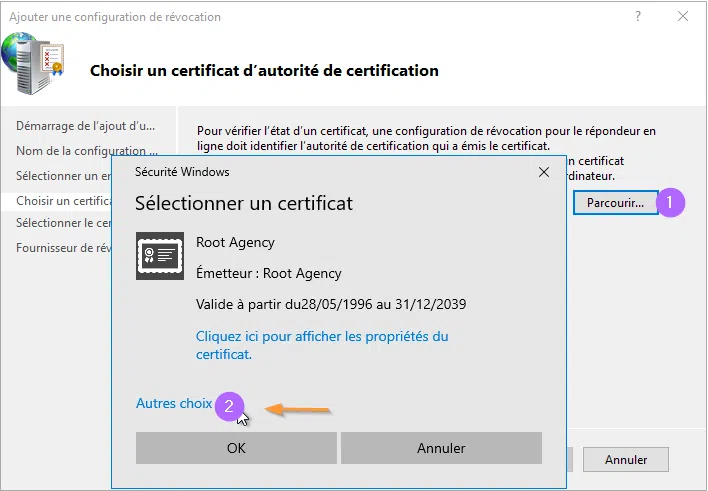Viewport: 708px width, 491px height.
Task: Expand Autres choix for more certificates
Action: (x=174, y=404)
